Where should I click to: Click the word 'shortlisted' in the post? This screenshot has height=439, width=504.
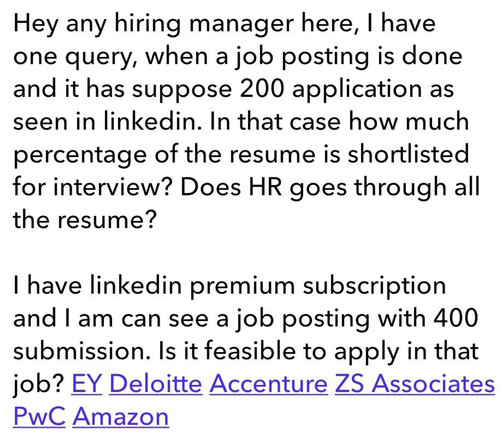(x=408, y=154)
